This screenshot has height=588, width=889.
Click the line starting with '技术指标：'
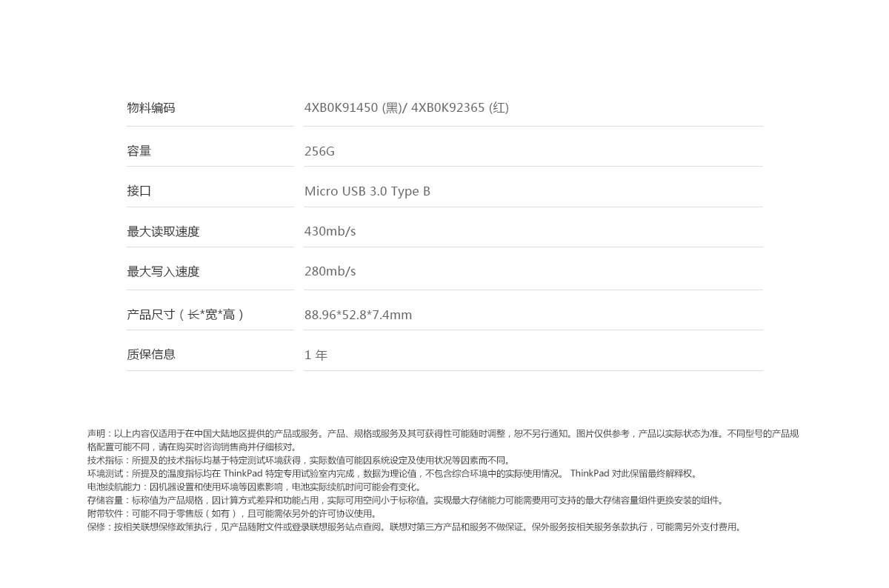[x=301, y=461]
